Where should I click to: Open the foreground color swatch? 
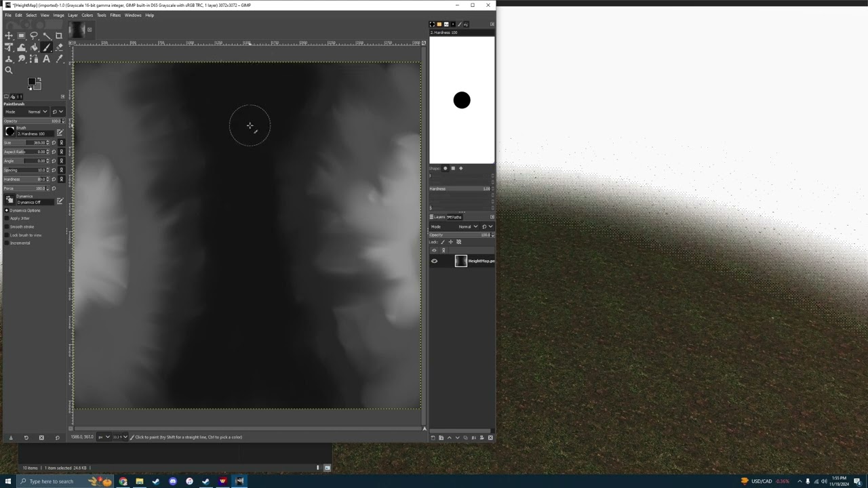tap(31, 81)
